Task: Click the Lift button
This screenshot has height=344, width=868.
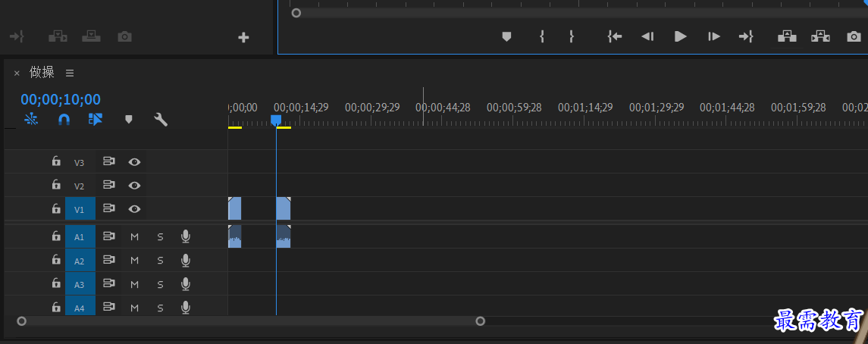Action: (x=787, y=36)
